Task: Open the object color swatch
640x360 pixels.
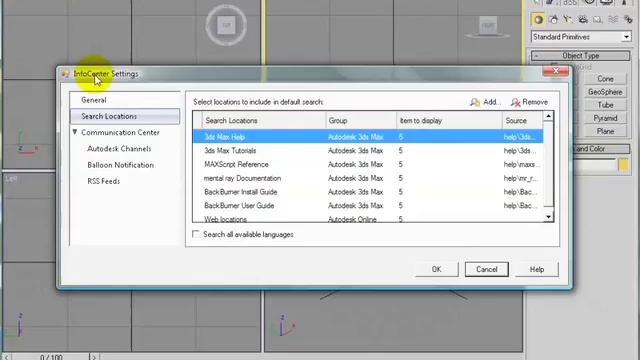Action: pos(623,165)
